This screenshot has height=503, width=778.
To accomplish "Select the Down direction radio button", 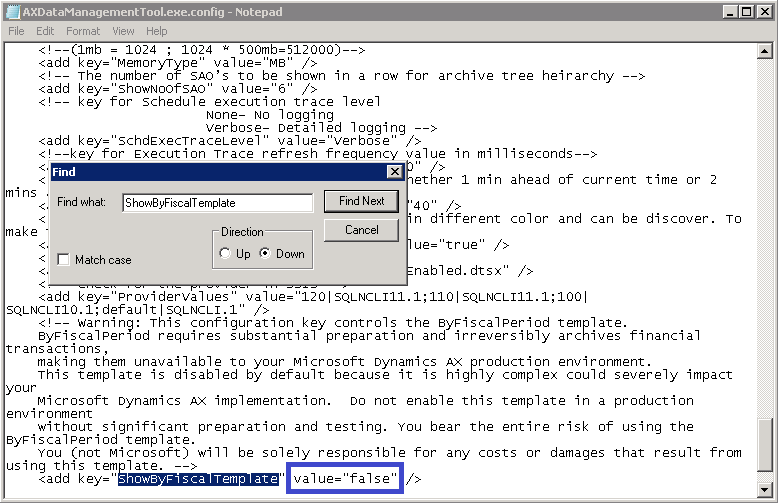I will pyautogui.click(x=265, y=254).
